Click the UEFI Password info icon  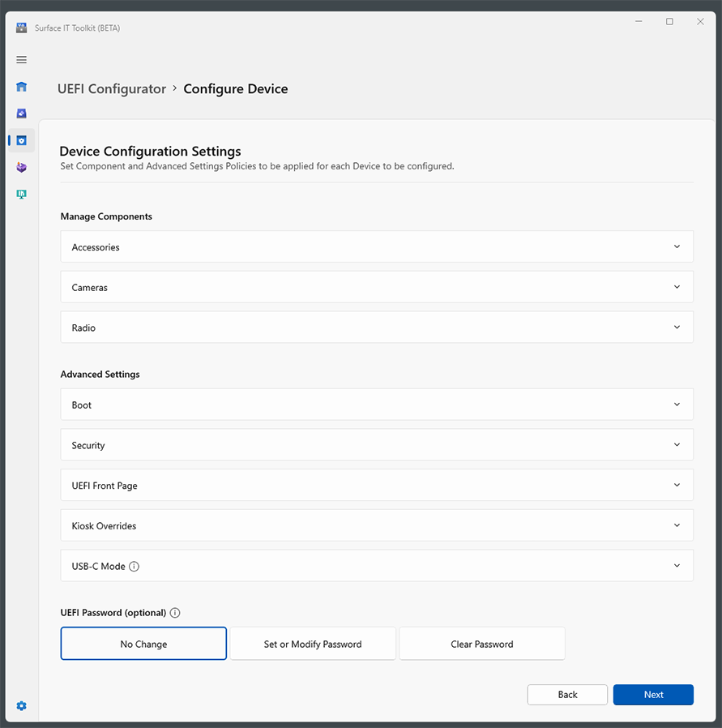(x=175, y=613)
